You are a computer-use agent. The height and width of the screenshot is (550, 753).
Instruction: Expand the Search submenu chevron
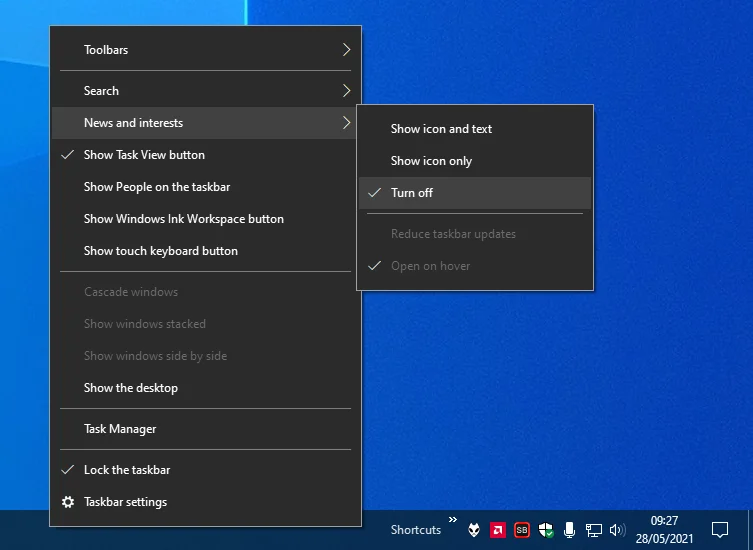(x=346, y=91)
